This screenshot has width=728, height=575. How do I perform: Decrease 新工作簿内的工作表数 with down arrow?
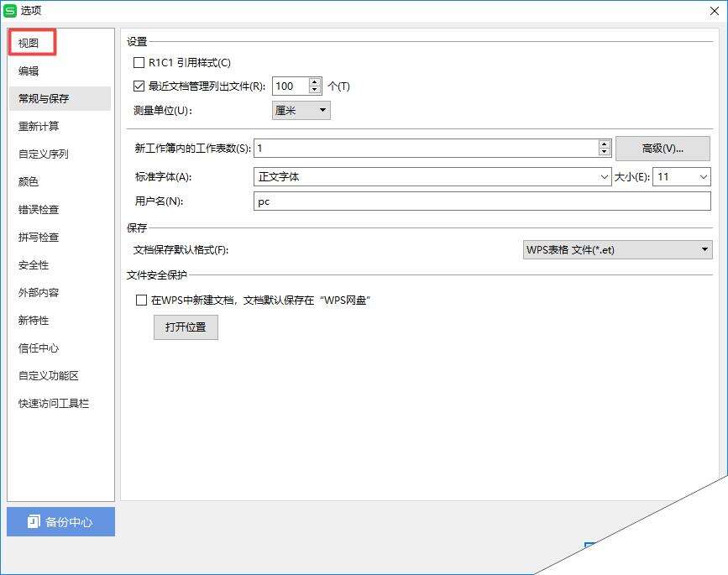604,152
